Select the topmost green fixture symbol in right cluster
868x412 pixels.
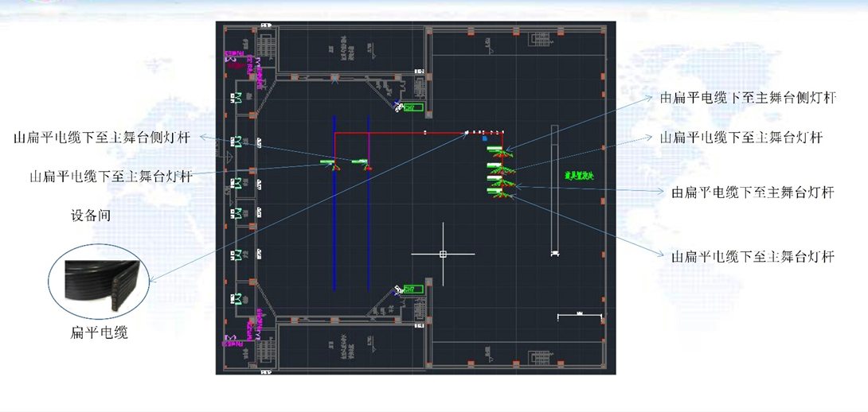(495, 149)
